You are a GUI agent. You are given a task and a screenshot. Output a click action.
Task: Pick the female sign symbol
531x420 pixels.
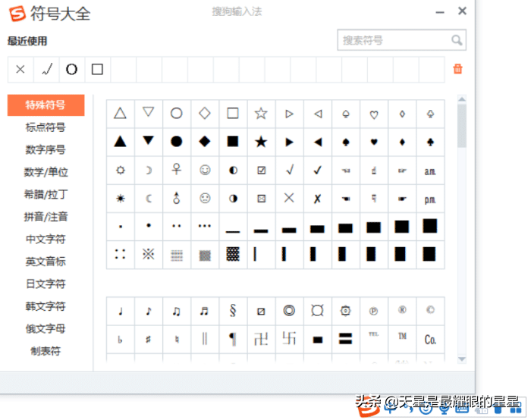coord(177,170)
